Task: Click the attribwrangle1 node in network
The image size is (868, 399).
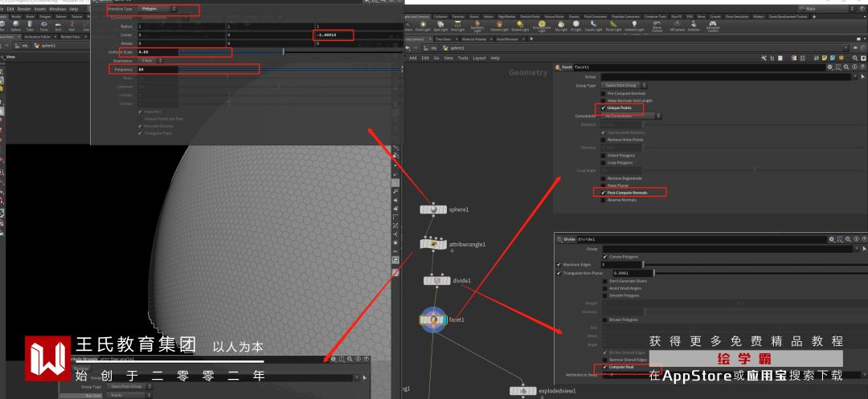Action: tap(434, 244)
